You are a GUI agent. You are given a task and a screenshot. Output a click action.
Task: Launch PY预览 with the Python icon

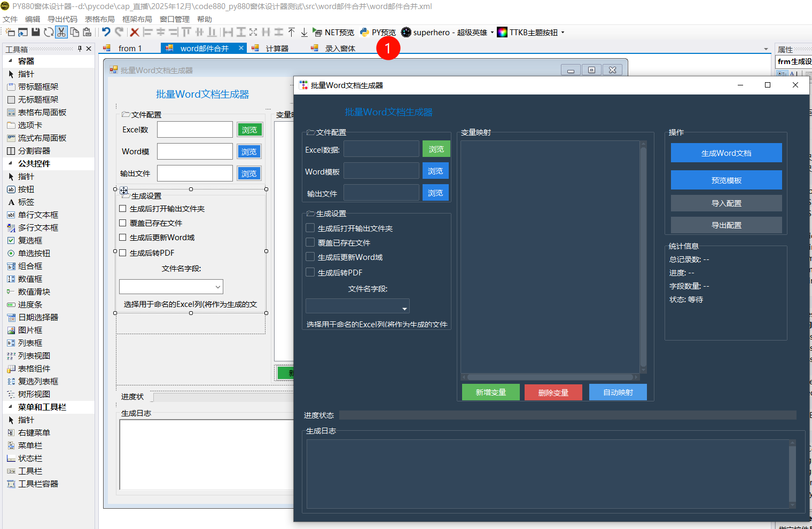click(378, 32)
